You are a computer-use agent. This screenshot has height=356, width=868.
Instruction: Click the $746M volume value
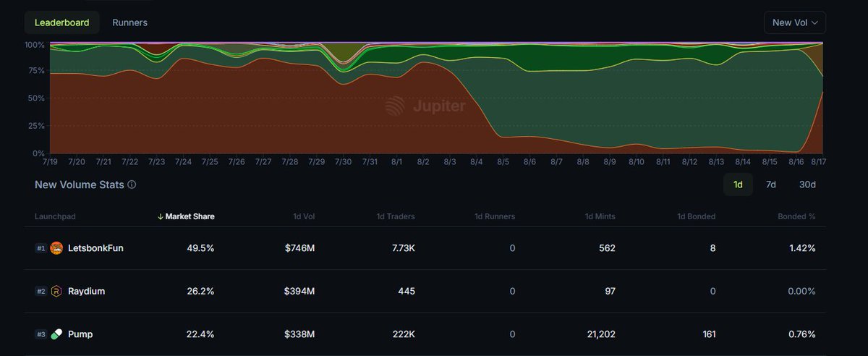(299, 248)
